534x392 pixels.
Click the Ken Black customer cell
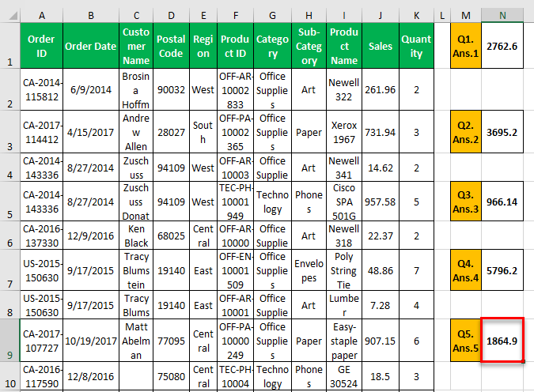click(x=136, y=236)
